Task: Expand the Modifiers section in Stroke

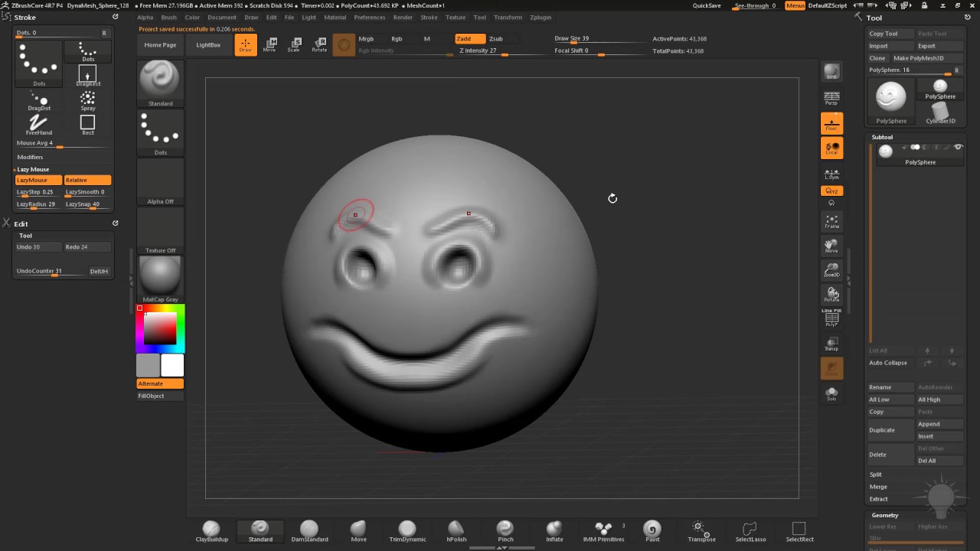Action: pyautogui.click(x=31, y=157)
